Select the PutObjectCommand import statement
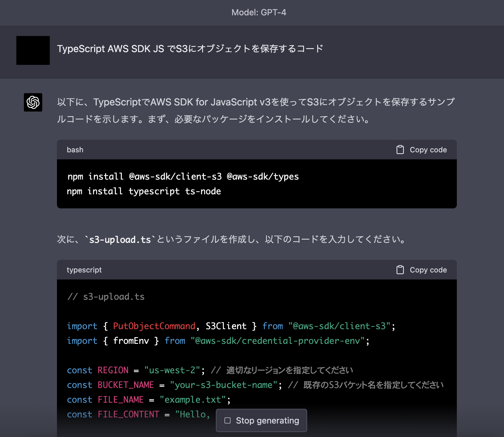The width and height of the screenshot is (504, 437). (231, 326)
